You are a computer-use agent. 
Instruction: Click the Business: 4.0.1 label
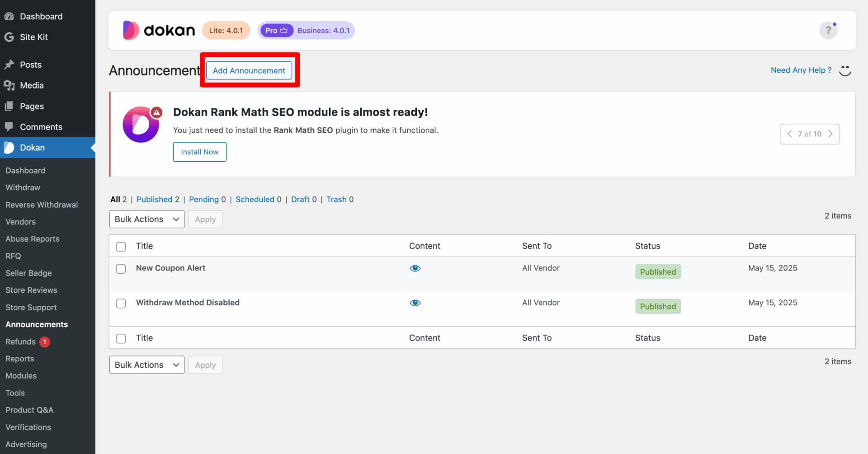pos(323,30)
